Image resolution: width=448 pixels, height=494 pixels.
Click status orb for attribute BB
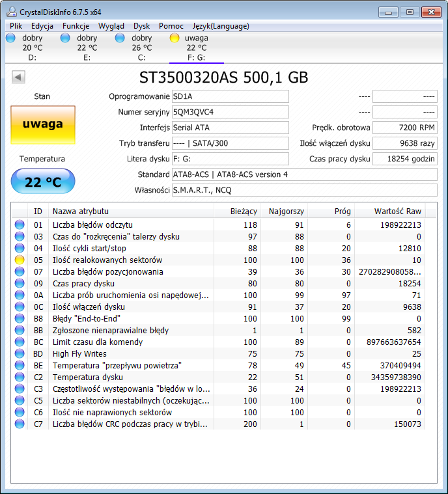pos(20,330)
